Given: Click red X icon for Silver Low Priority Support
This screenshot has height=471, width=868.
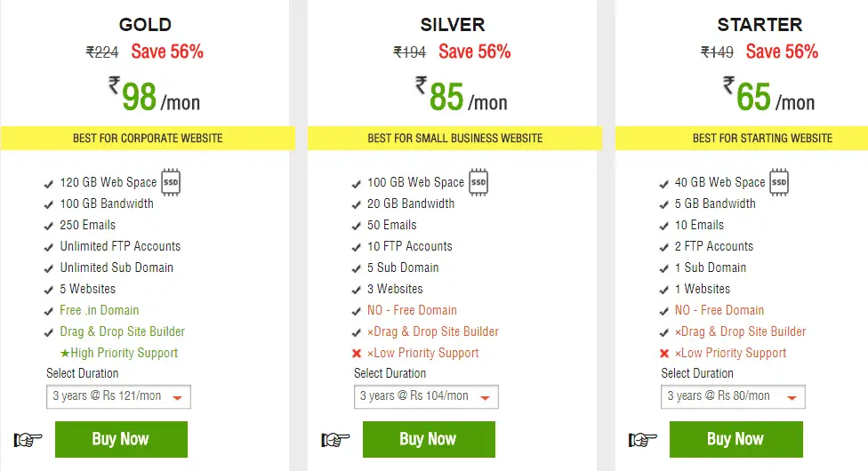Looking at the screenshot, I should pyautogui.click(x=357, y=353).
